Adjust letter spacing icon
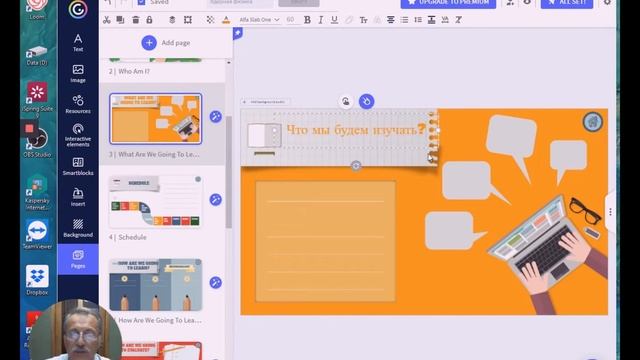 pyautogui.click(x=445, y=20)
